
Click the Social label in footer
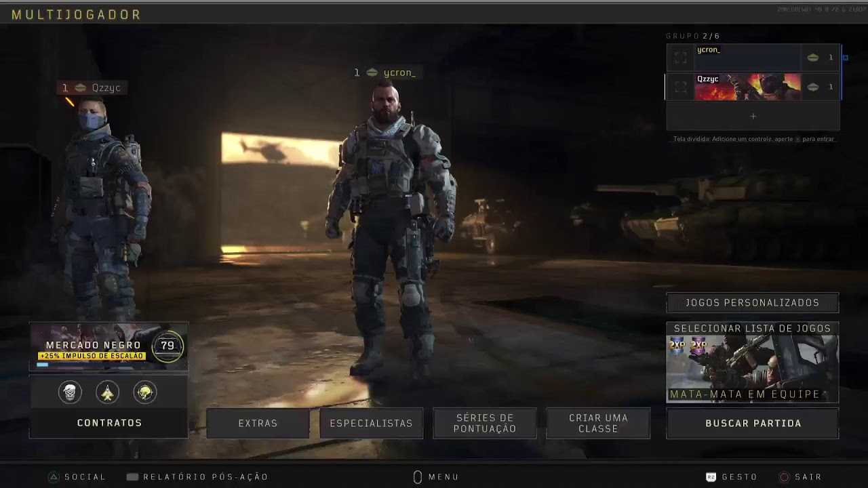tap(85, 477)
